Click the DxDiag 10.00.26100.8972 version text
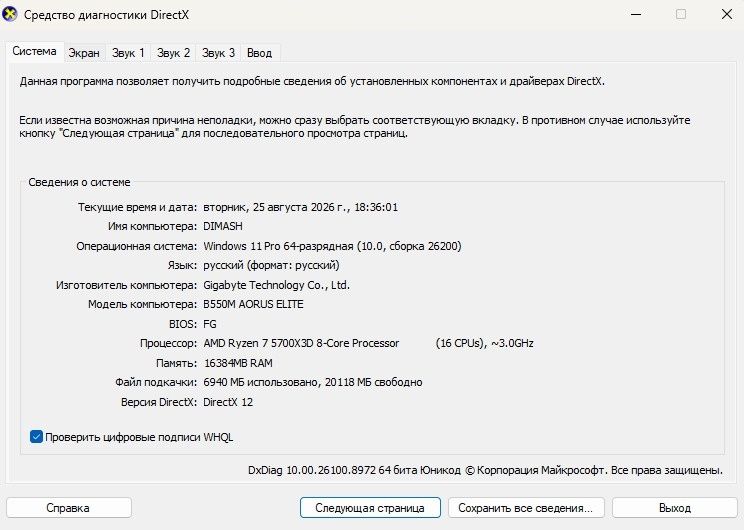 312,470
